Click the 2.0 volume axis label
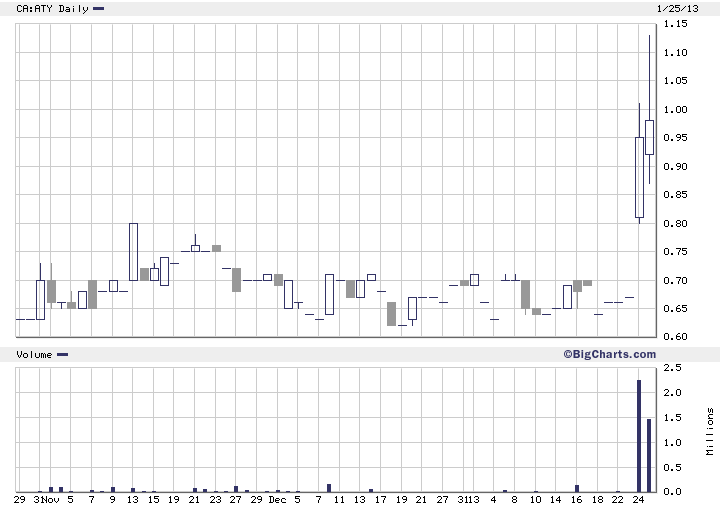 [673, 392]
